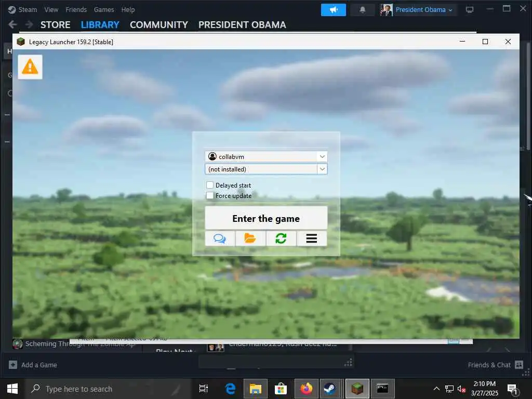
Task: Click the network tray icon
Action: [x=449, y=389]
